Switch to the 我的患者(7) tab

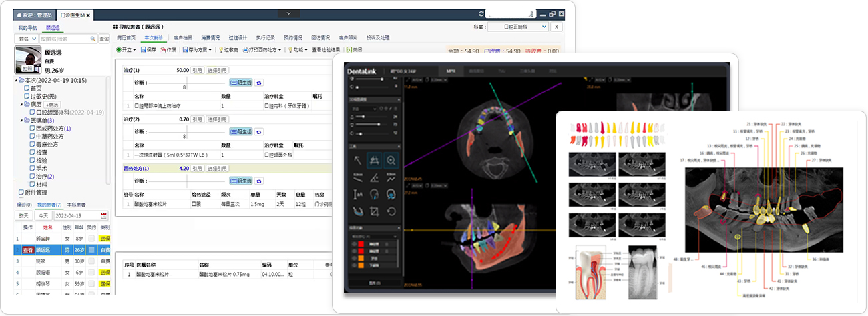point(49,205)
